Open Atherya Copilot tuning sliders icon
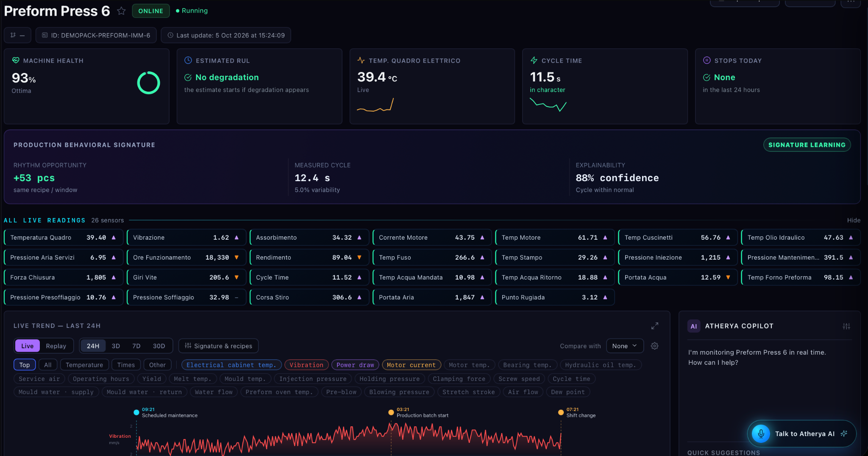868x456 pixels. 846,326
